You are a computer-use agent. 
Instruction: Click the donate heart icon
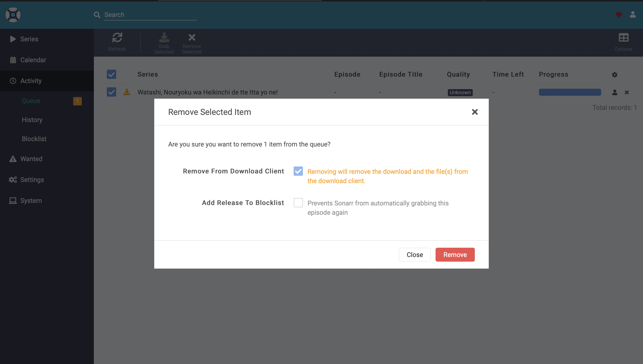click(618, 15)
